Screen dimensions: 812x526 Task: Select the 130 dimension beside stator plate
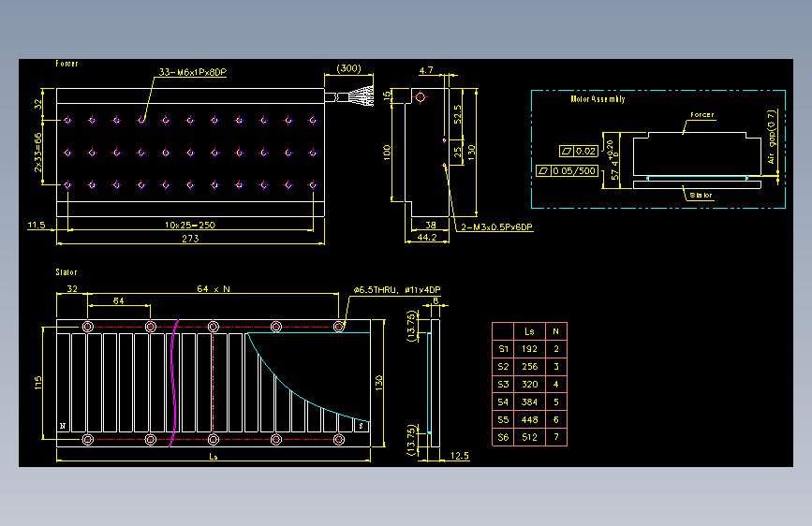(x=379, y=383)
